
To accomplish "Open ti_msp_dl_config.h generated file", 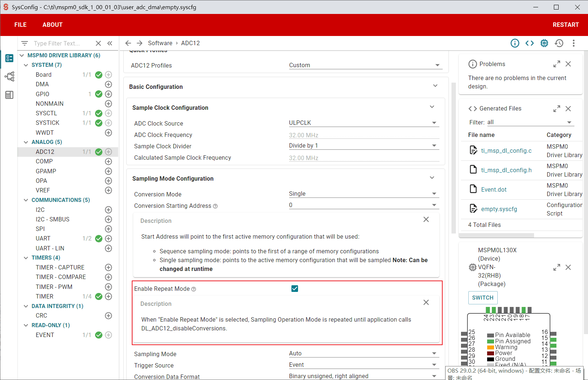I will coord(506,170).
